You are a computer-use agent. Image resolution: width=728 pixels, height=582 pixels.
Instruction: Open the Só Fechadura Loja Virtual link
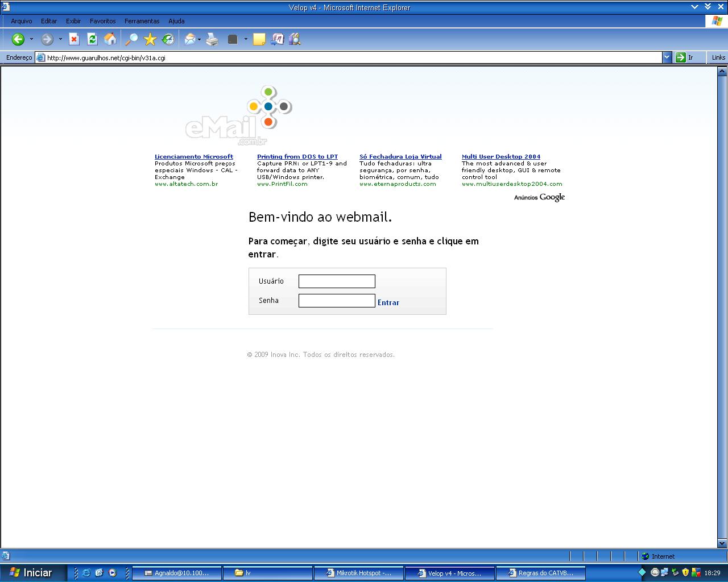[400, 156]
